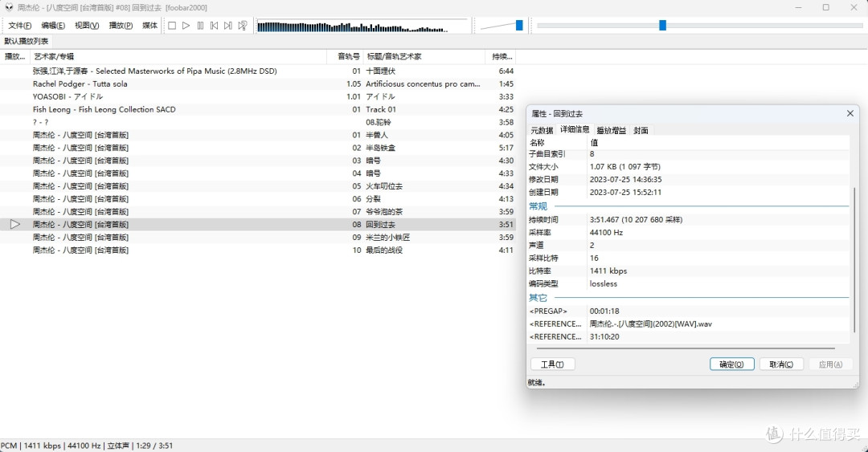Viewport: 868px width, 452px height.
Task: Select track 01 半兽人 in playlist
Action: tap(258, 134)
